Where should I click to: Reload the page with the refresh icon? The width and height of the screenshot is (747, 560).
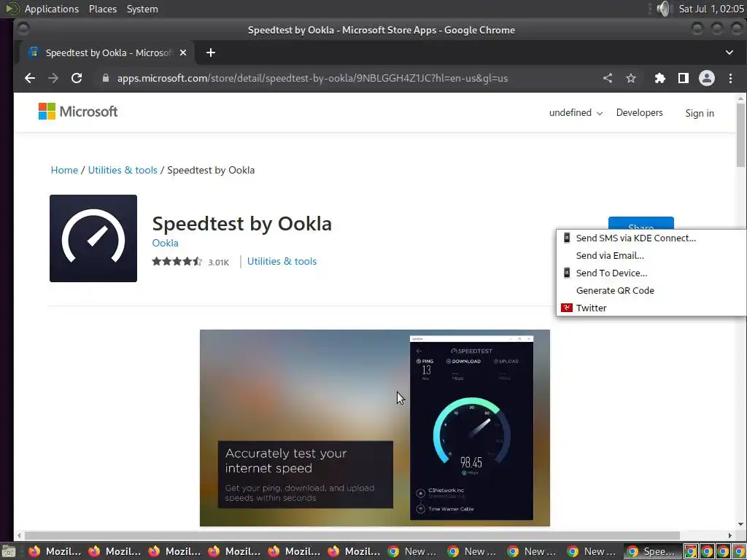click(76, 78)
